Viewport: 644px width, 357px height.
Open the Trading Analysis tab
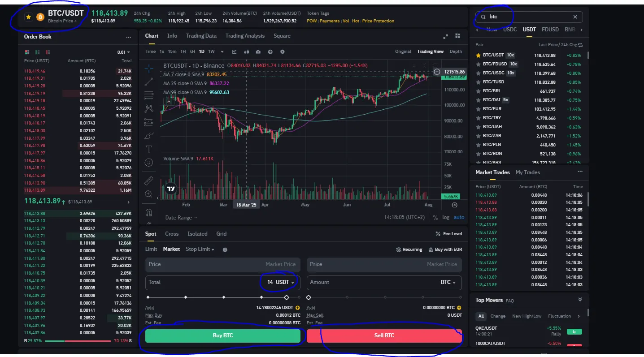coord(245,36)
